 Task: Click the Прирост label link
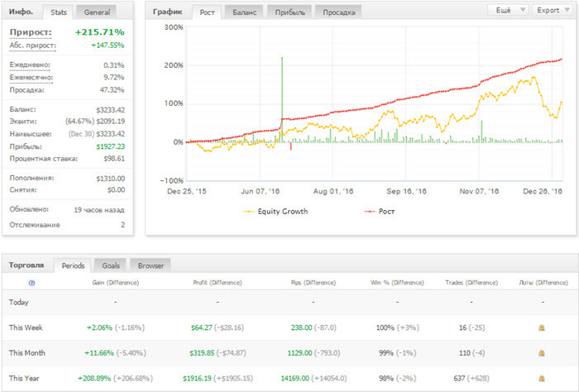point(31,32)
